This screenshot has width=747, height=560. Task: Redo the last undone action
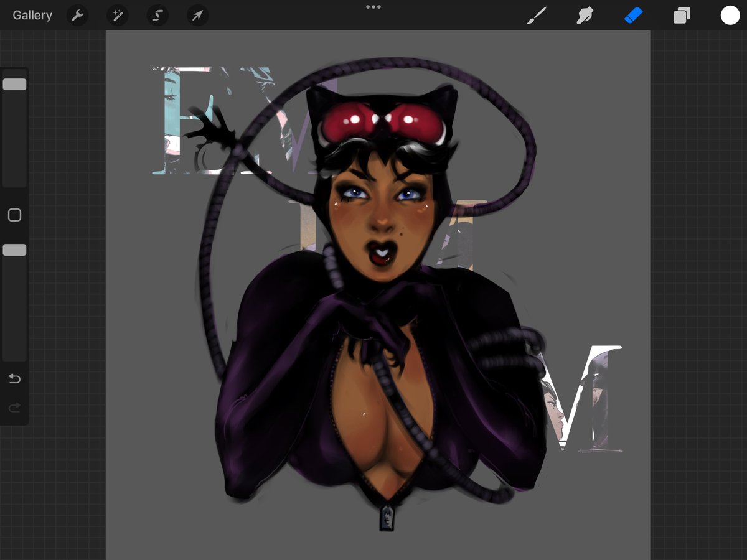[14, 408]
